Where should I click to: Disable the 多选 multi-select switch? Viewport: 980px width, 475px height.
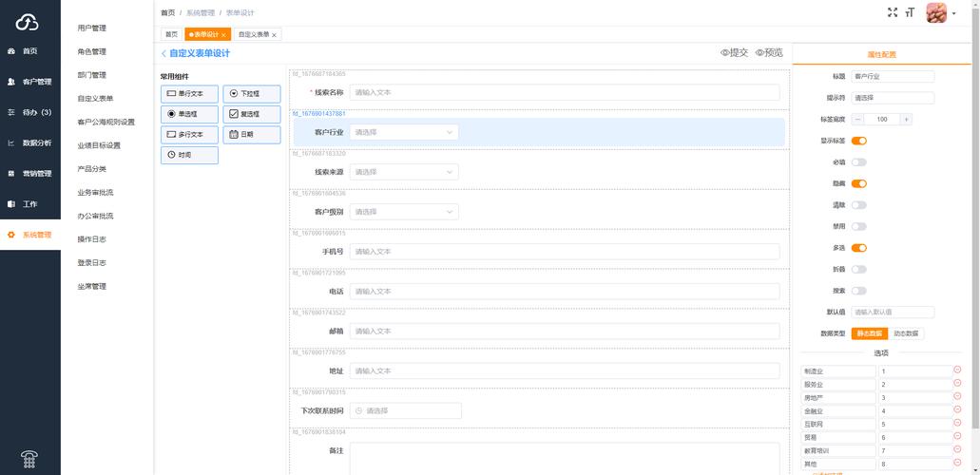click(858, 248)
